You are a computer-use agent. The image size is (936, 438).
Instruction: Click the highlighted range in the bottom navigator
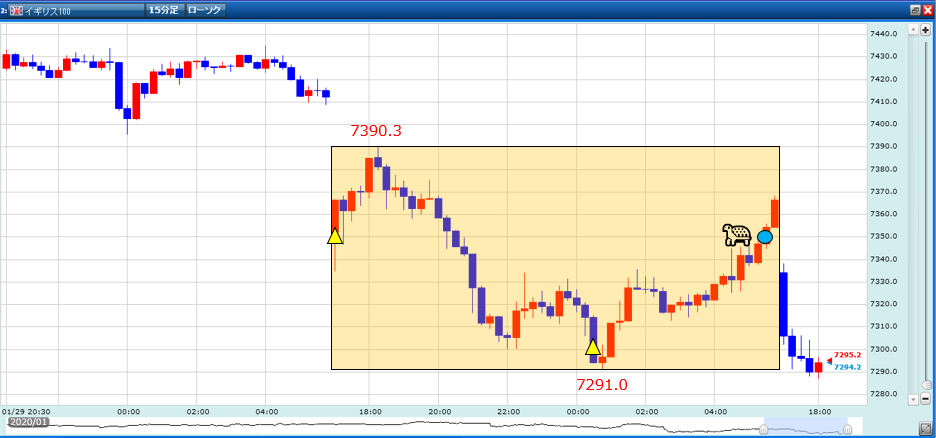point(805,425)
